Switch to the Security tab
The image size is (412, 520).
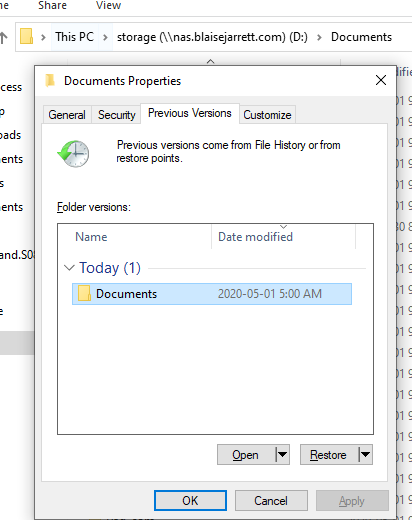pyautogui.click(x=117, y=115)
